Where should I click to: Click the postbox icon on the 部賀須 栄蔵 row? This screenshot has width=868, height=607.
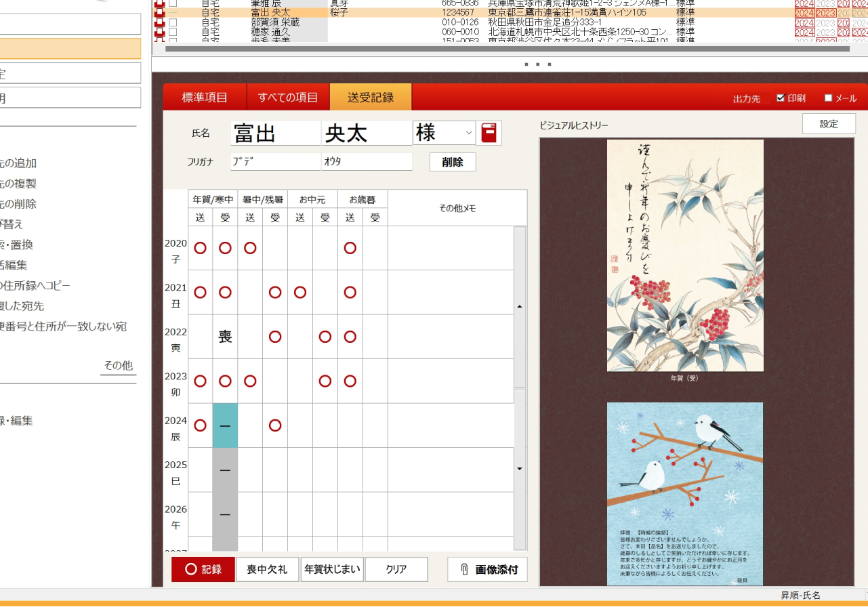tap(159, 21)
